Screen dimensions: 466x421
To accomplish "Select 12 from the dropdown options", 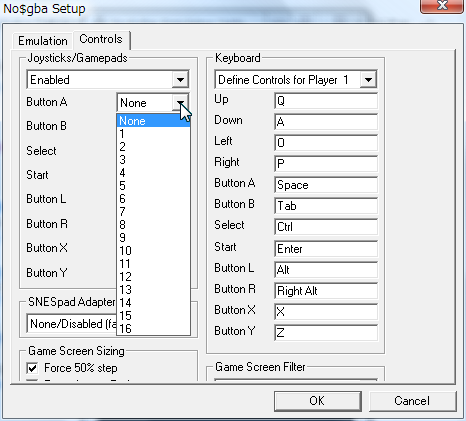I will click(153, 277).
